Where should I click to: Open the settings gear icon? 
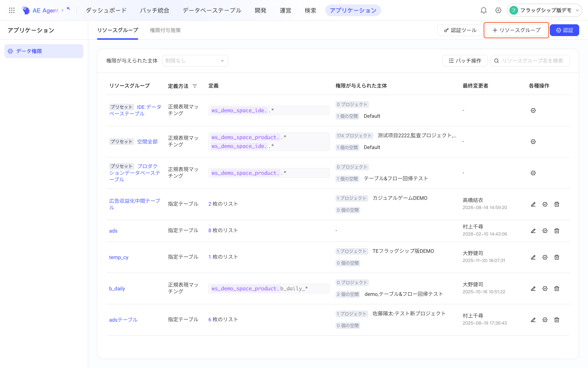498,10
